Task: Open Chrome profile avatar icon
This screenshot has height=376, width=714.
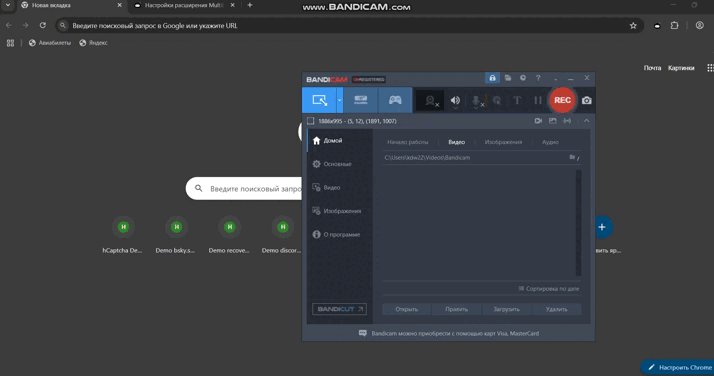Action: coord(700,26)
